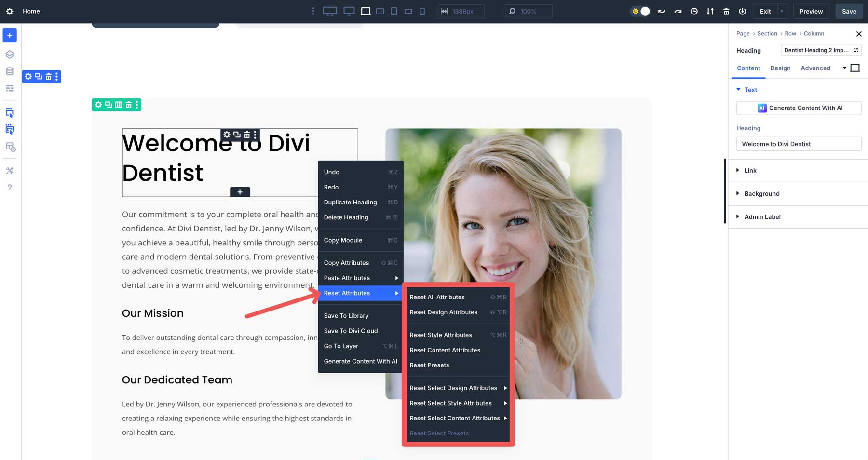Image resolution: width=868 pixels, height=460 pixels.
Task: Open the portability download icon in toolbar
Action: click(710, 11)
